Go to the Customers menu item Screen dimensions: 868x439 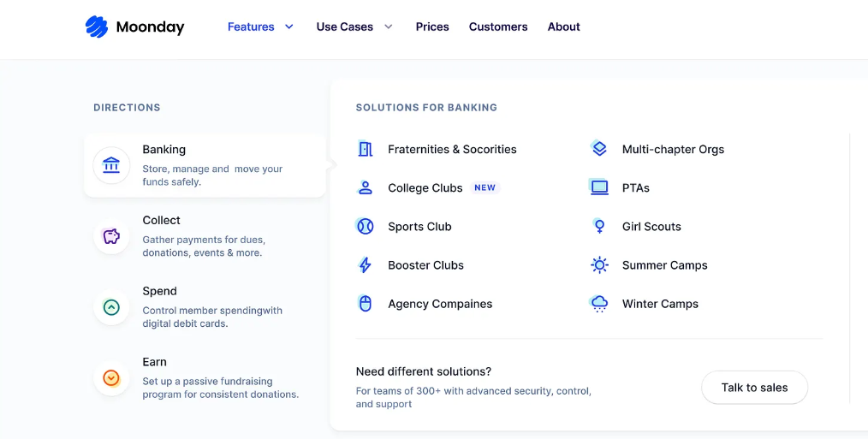click(x=498, y=27)
